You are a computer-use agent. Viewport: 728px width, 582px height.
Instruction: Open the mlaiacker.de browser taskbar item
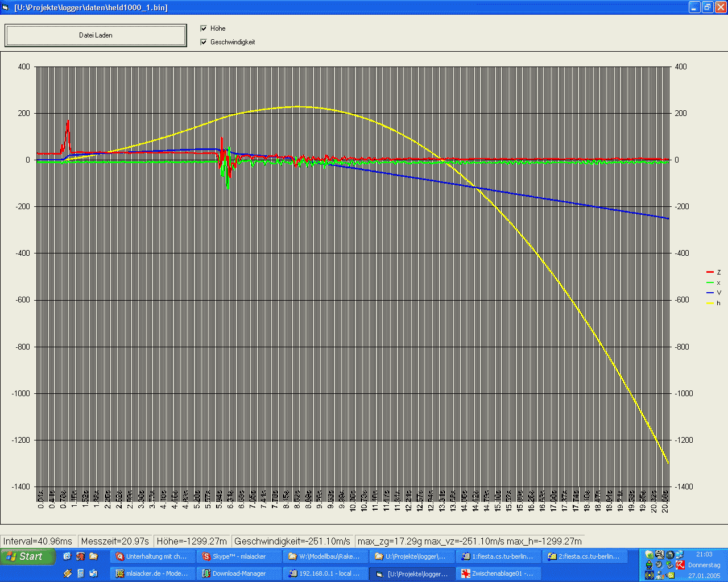152,573
